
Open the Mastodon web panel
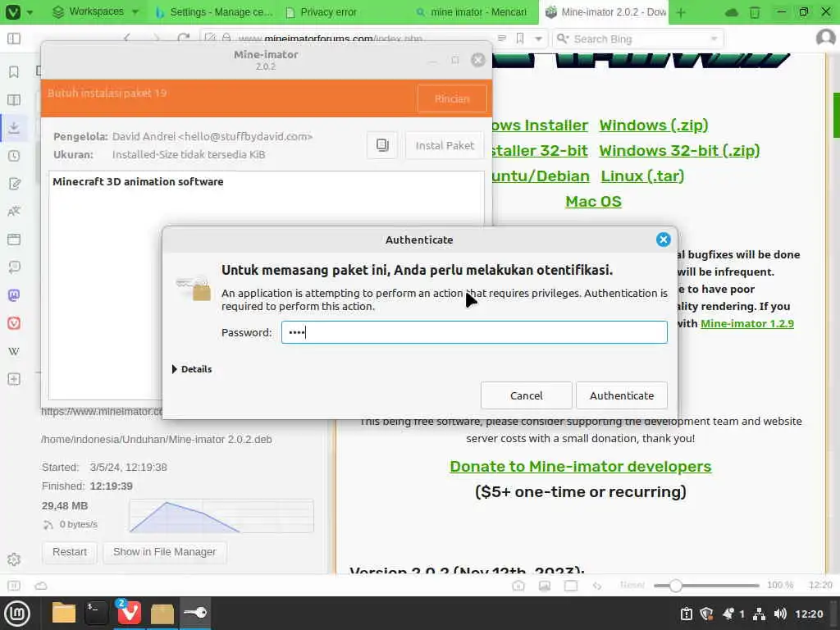14,295
